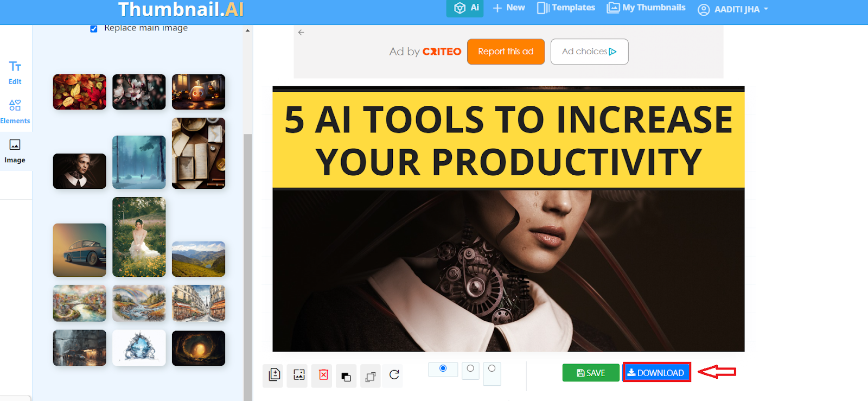Click the blue DOWNLOAD button
Viewport: 868px width, 401px height.
pyautogui.click(x=656, y=372)
